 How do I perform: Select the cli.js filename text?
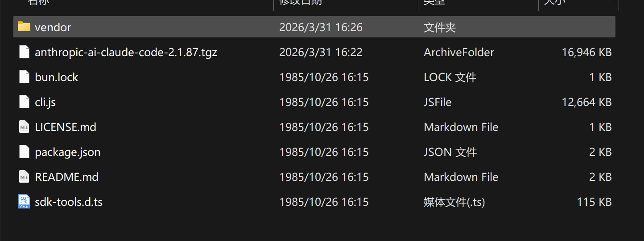pyautogui.click(x=45, y=102)
